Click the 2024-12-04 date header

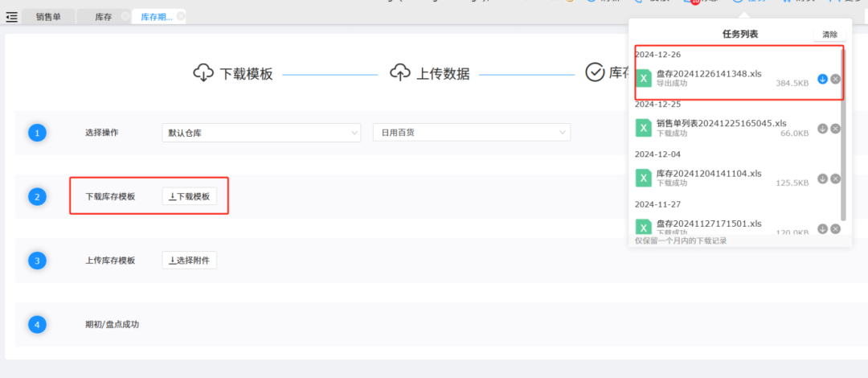click(x=657, y=154)
